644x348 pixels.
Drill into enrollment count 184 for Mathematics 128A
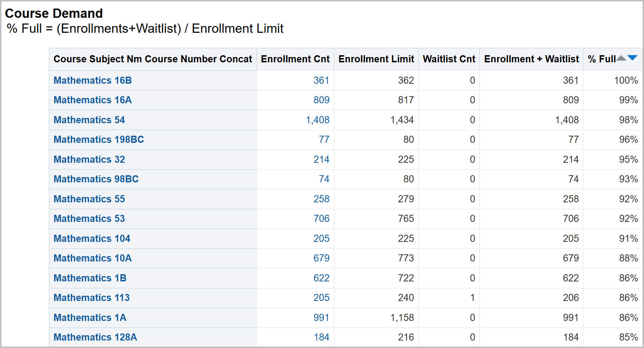pyautogui.click(x=321, y=337)
